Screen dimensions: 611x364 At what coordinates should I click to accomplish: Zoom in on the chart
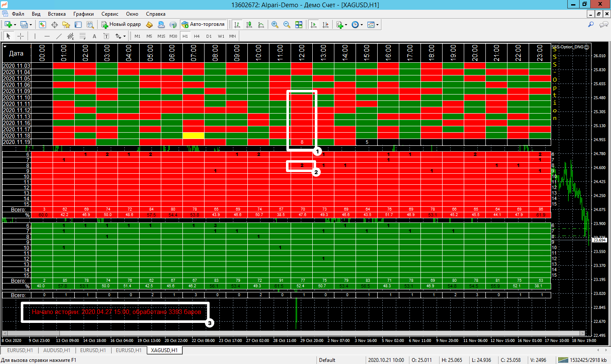[275, 25]
